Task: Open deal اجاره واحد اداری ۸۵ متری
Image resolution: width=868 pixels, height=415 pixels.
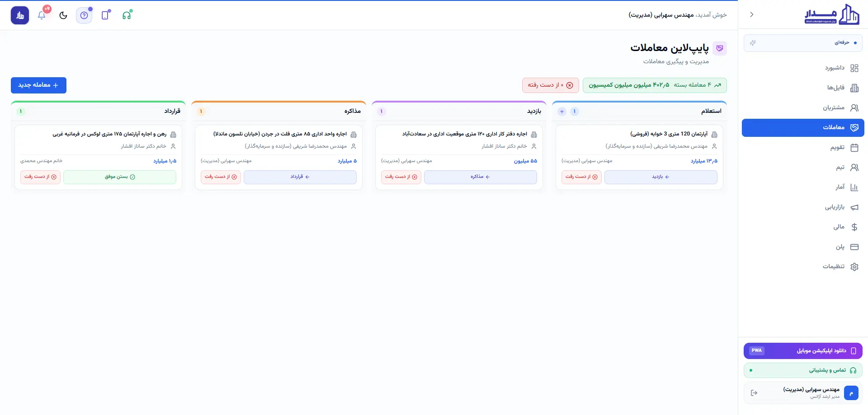Action: pos(280,134)
